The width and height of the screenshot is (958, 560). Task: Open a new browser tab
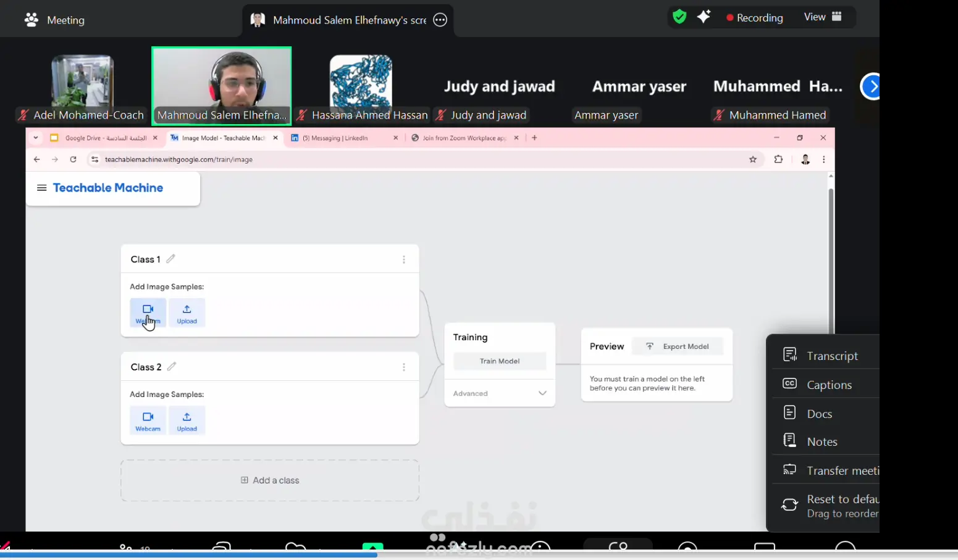coord(534,138)
